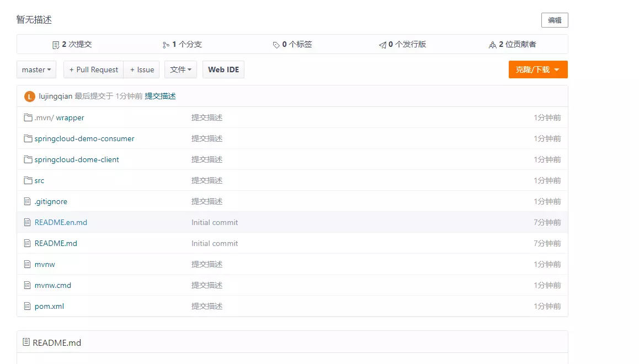Click the release icon beside 0 个发行版
This screenshot has height=364, width=639.
382,45
